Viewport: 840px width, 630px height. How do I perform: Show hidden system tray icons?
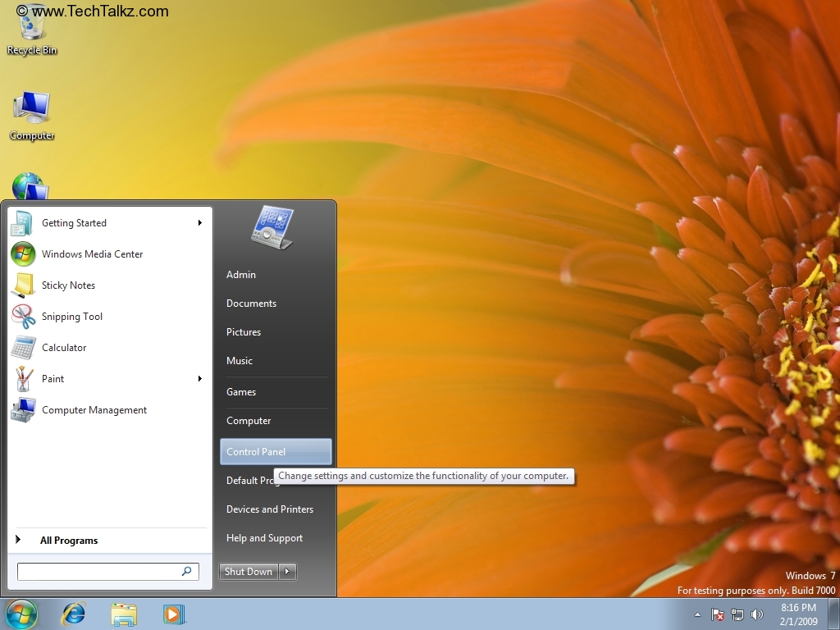[x=696, y=614]
